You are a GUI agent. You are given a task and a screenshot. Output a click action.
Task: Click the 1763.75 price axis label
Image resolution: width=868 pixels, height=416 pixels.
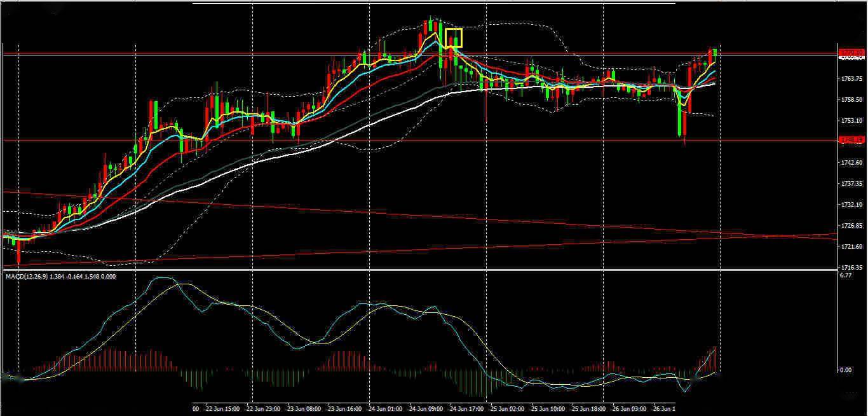point(851,79)
